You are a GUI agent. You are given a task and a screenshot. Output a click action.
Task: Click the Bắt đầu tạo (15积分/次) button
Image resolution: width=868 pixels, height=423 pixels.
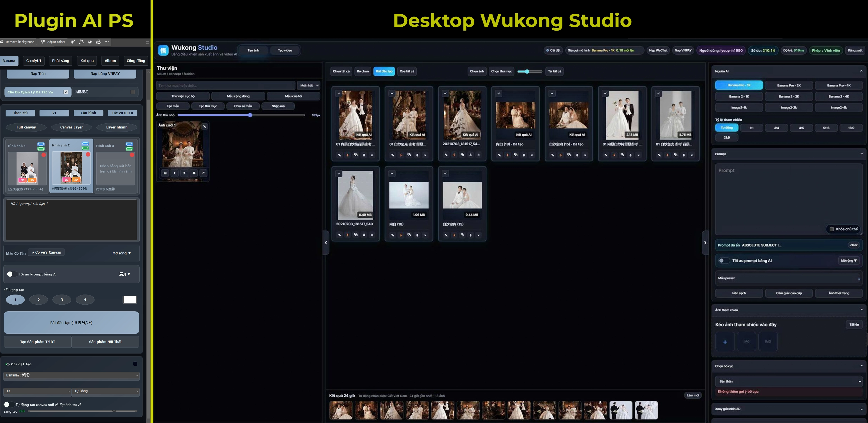71,323
